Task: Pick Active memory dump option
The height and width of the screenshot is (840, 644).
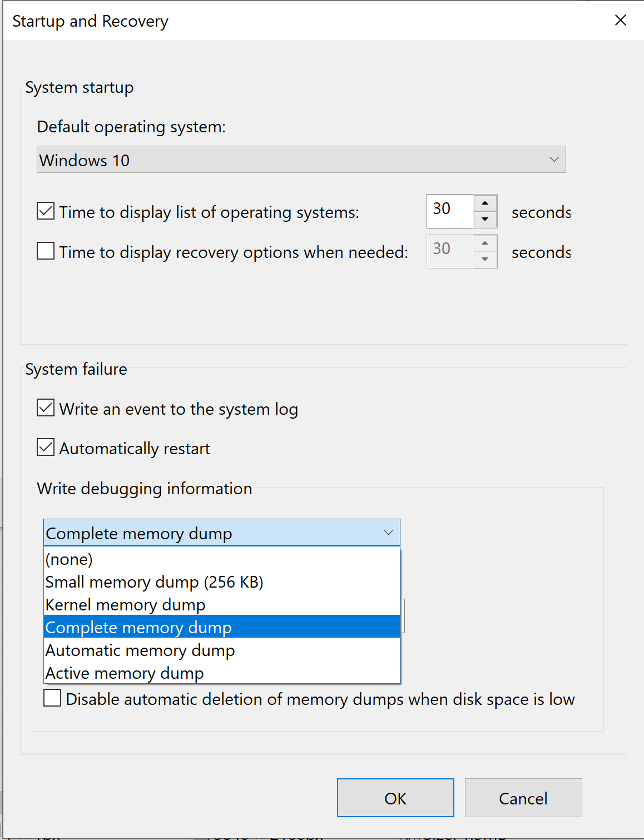Action: point(123,673)
